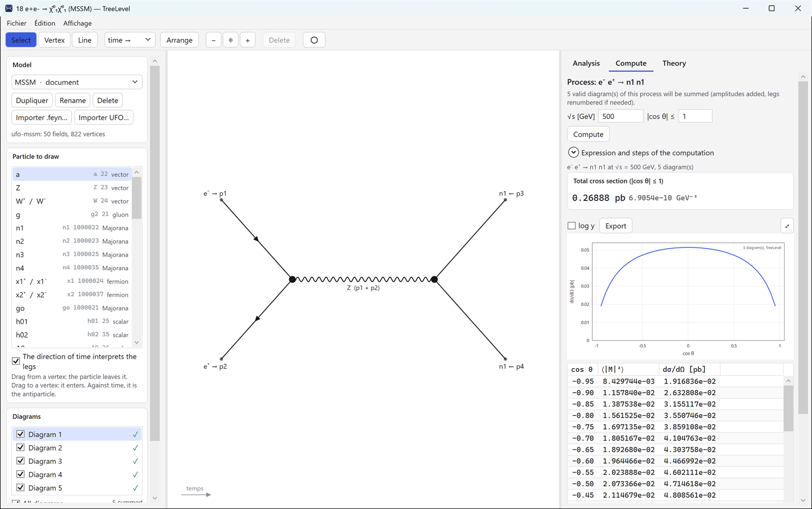Expand the plot with the fullscreen icon
This screenshot has width=812, height=509.
787,226
